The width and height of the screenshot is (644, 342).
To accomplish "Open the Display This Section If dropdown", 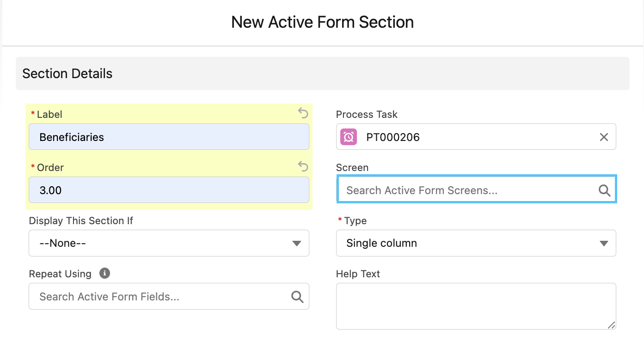I will click(169, 243).
